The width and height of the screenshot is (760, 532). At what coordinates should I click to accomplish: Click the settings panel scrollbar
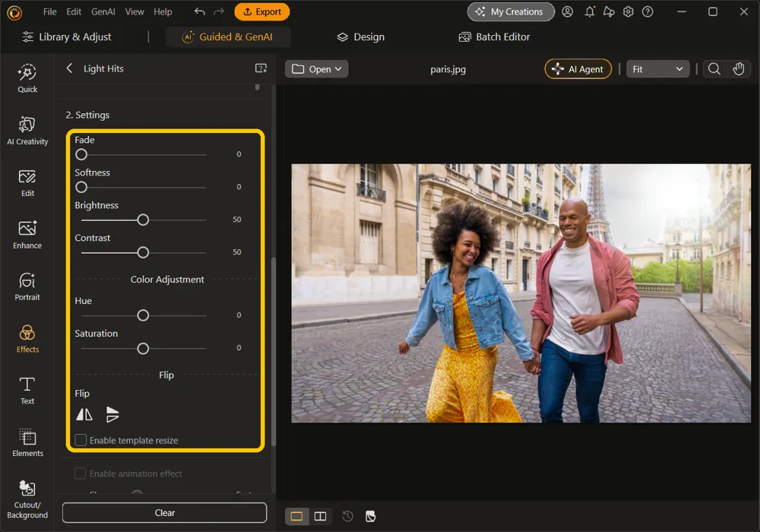pos(274,351)
